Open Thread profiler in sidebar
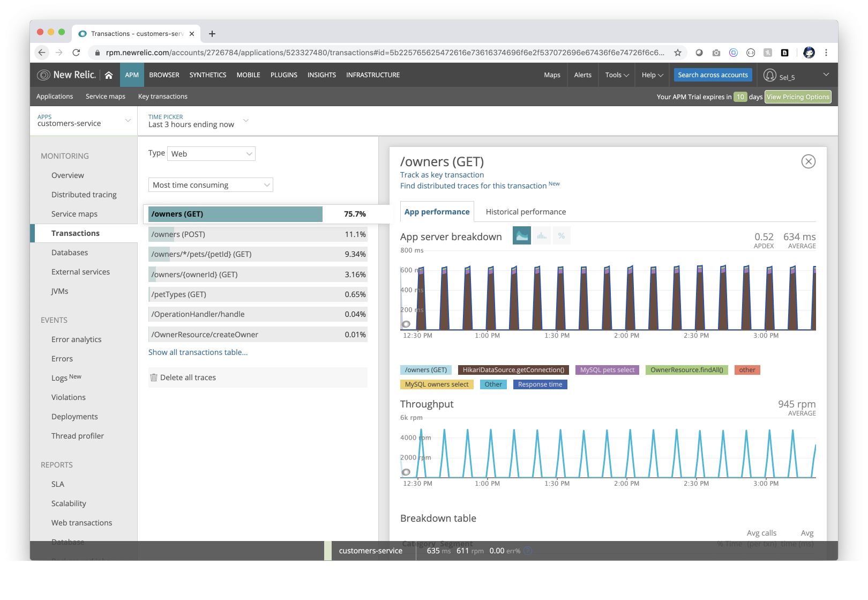Viewport: 868px width, 600px height. click(78, 436)
